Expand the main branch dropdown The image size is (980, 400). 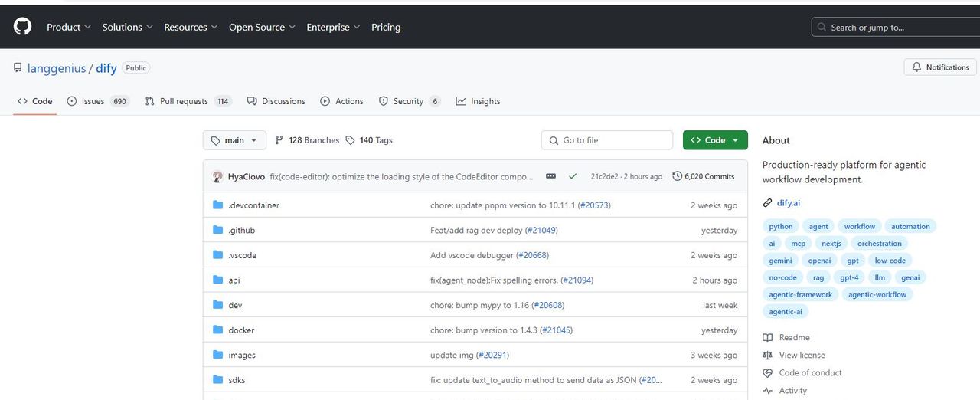coord(234,140)
